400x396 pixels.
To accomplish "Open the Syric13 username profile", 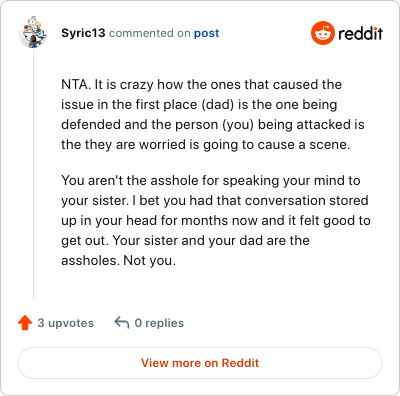I will click(83, 33).
